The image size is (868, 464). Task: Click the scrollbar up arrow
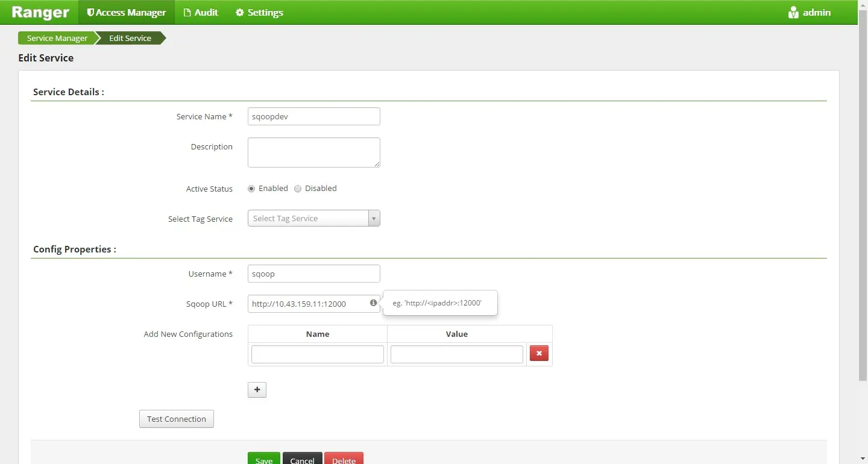click(863, 4)
